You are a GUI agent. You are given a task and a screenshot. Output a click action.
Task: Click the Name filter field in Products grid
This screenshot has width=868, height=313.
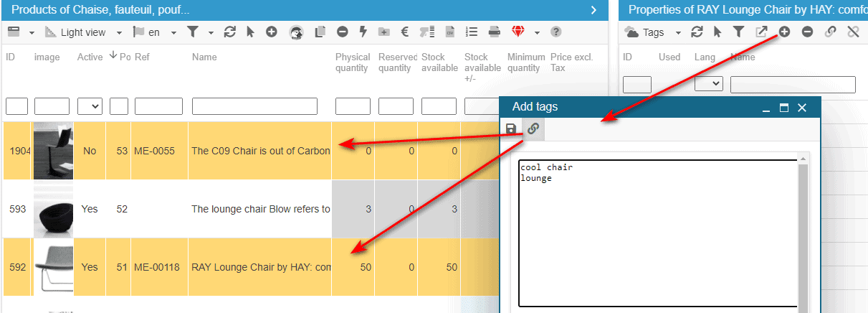point(254,106)
